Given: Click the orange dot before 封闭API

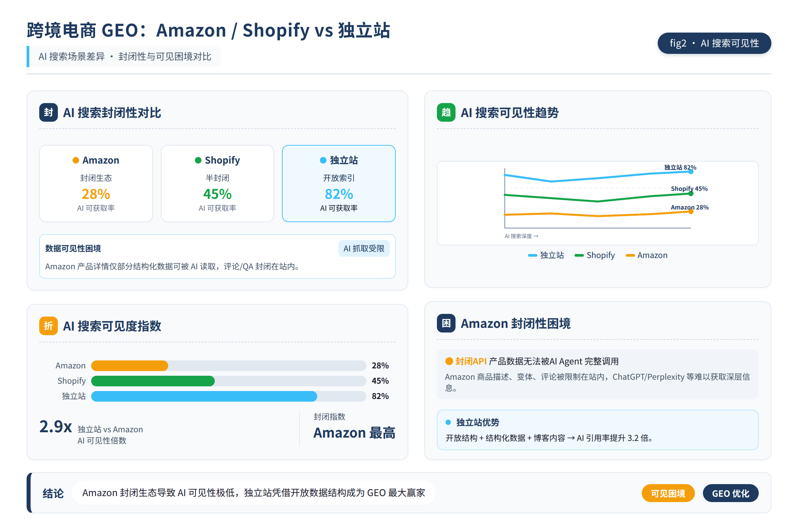Looking at the screenshot, I should pyautogui.click(x=449, y=361).
